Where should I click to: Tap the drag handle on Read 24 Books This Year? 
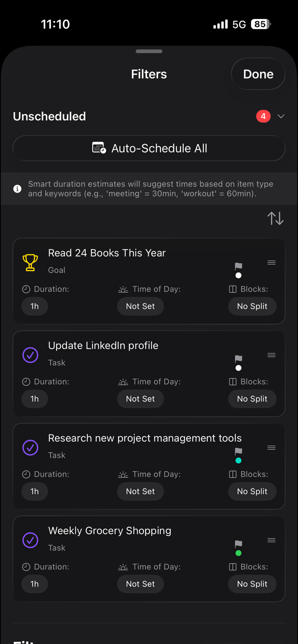272,263
